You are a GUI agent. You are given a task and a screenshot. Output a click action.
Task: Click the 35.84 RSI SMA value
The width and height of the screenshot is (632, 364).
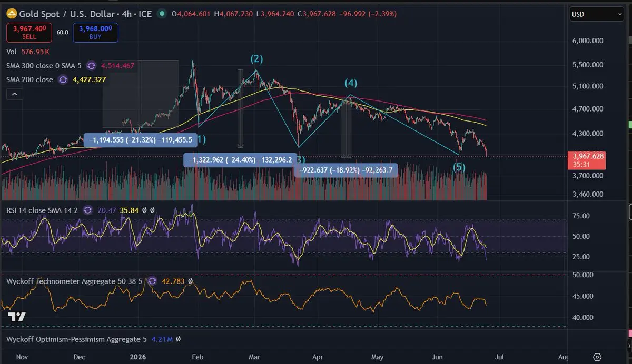129,210
